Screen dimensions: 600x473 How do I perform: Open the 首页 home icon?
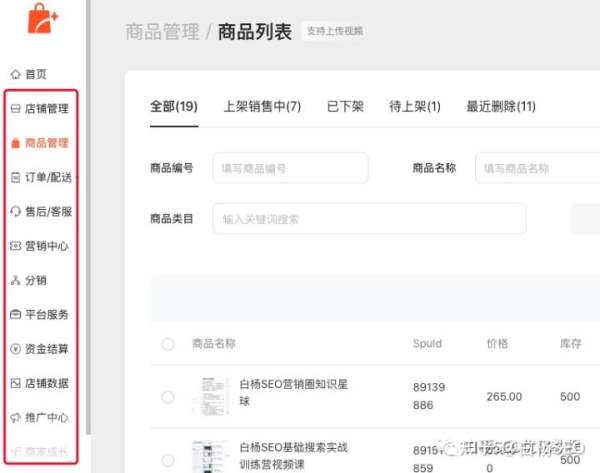(15, 74)
